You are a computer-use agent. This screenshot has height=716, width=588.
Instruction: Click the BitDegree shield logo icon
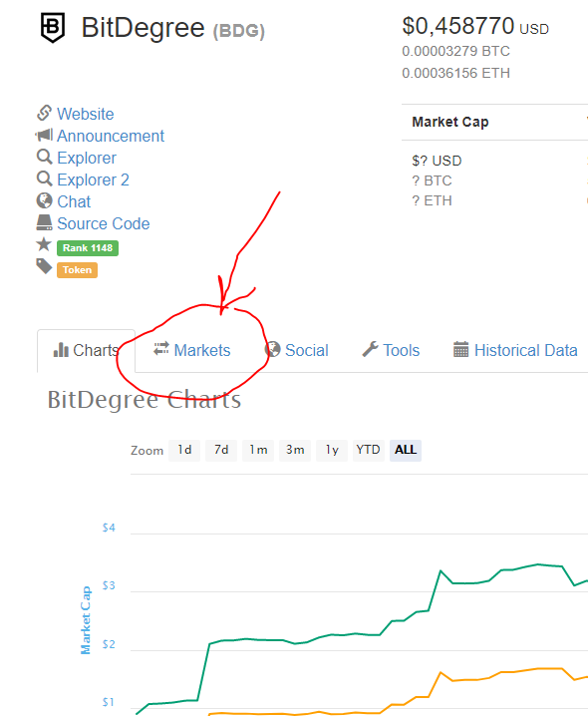(53, 27)
